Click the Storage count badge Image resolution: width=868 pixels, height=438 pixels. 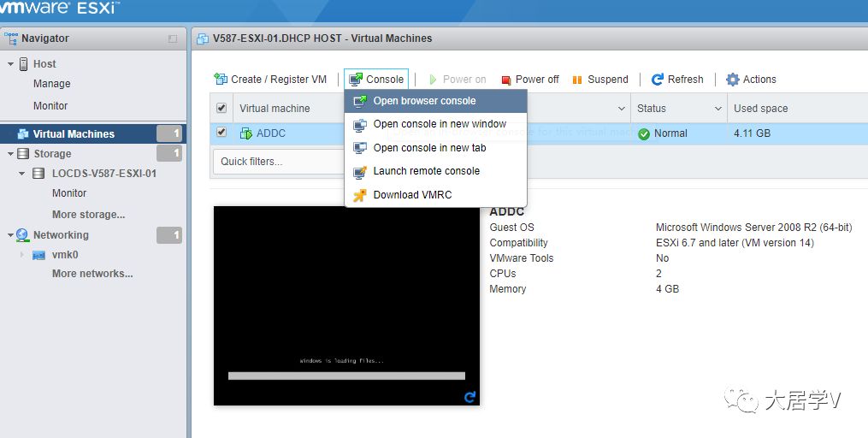(x=169, y=153)
